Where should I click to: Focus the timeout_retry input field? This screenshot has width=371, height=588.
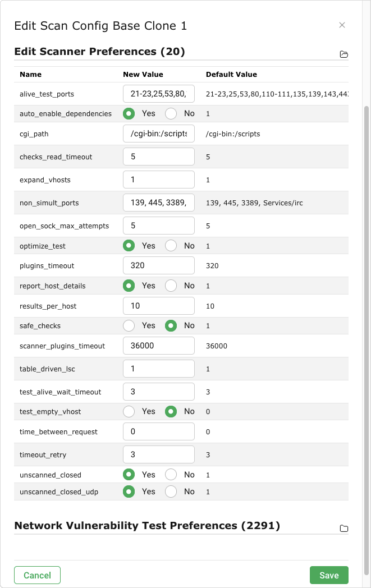pos(159,454)
